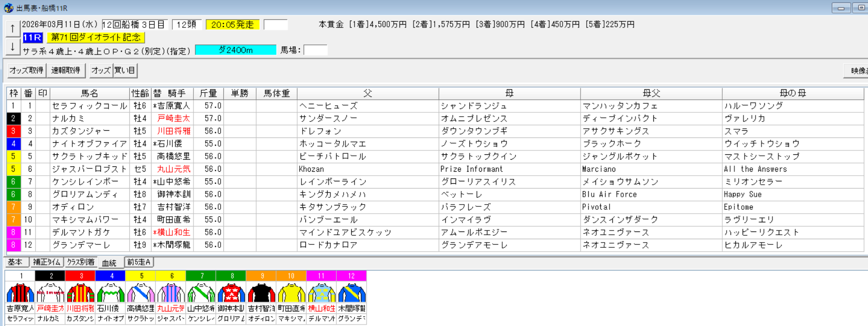Click the blue silk with yellow sash, horse 12
The image size is (868, 326).
[x=352, y=293]
